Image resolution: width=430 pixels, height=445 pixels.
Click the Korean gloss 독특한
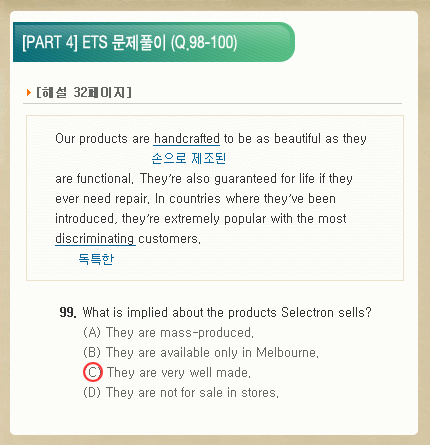pos(96,259)
